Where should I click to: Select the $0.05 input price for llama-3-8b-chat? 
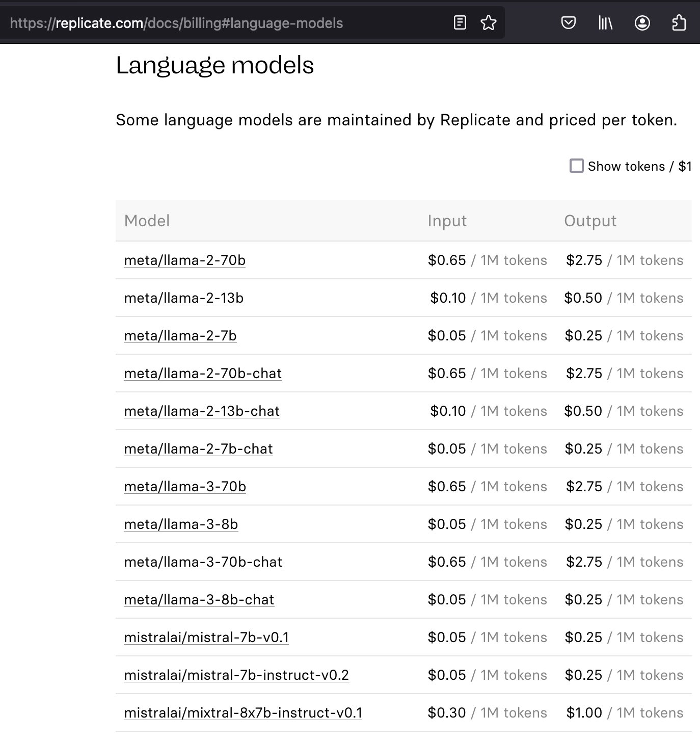[447, 600]
